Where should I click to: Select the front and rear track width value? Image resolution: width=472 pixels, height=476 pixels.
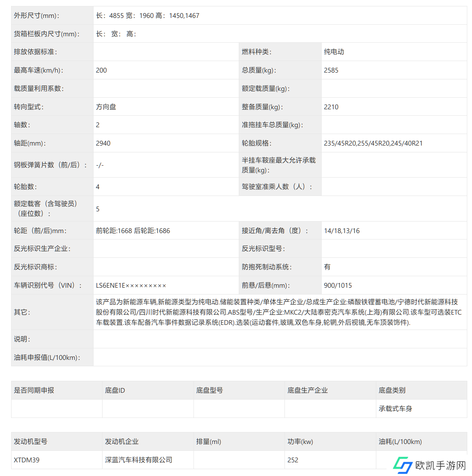coord(133,231)
